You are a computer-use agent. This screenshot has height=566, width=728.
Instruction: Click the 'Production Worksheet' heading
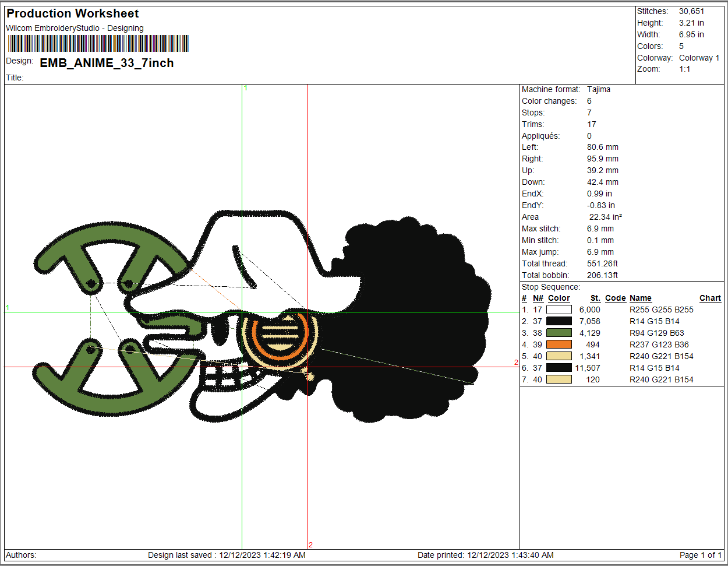point(73,13)
